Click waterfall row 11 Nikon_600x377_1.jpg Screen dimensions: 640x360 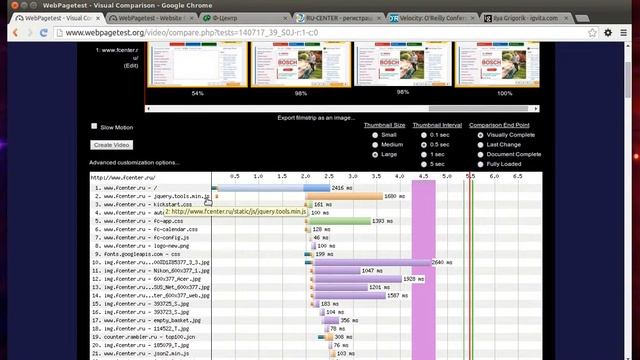(151, 271)
